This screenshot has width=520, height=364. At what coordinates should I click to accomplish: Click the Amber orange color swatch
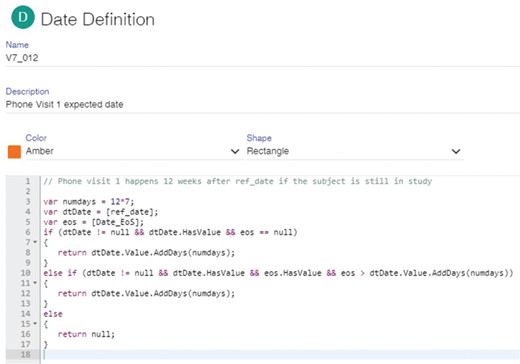tap(14, 152)
